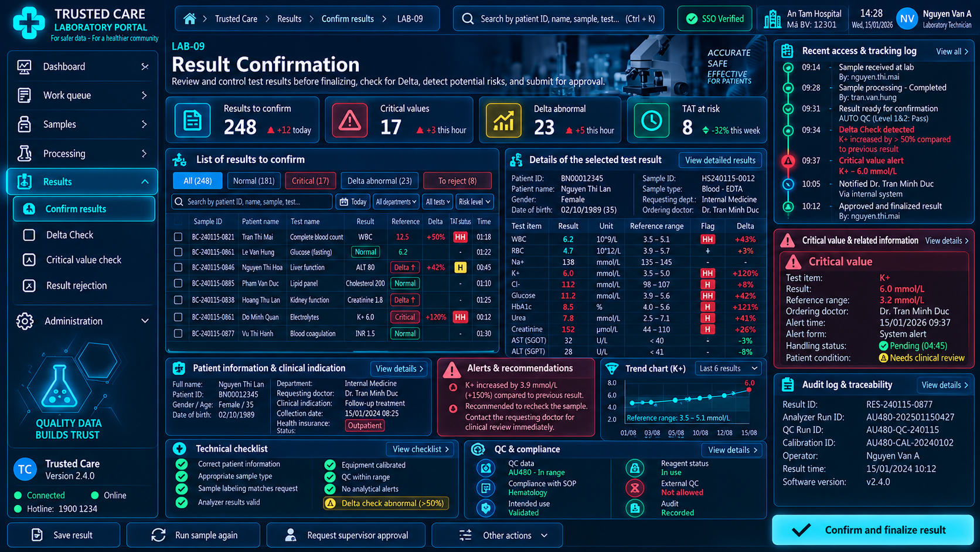The image size is (980, 552).
Task: Open the All departments dropdown
Action: click(396, 202)
